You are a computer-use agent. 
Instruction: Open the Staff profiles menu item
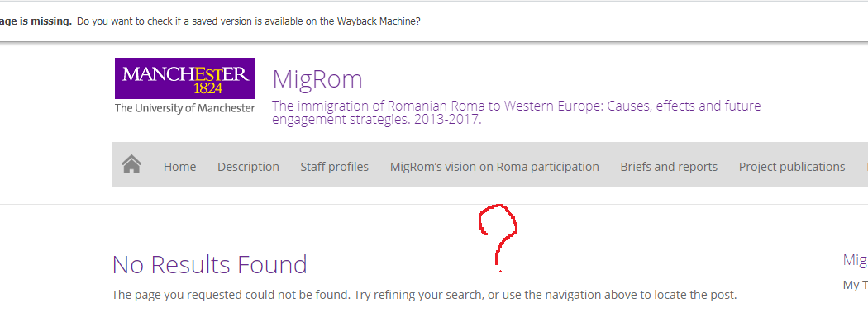click(334, 167)
